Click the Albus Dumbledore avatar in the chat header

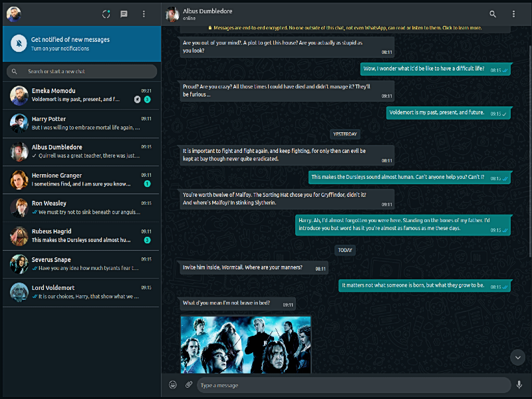[172, 14]
